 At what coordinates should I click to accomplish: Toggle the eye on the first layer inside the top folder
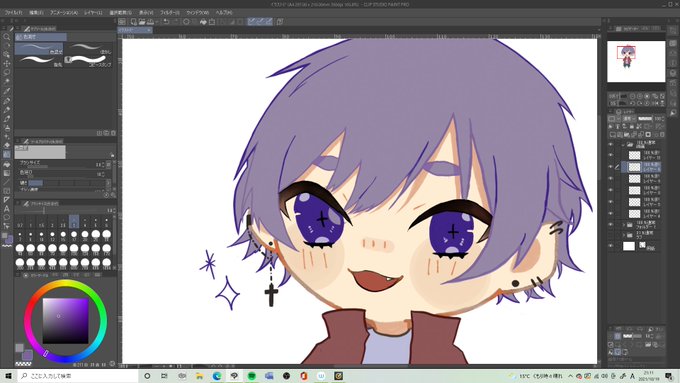(611, 155)
